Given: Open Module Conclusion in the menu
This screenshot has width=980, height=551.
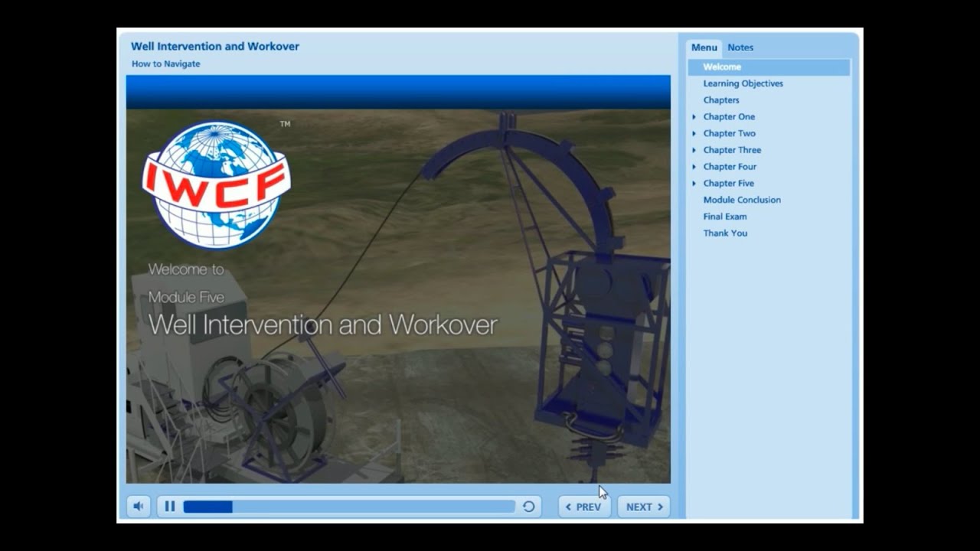Looking at the screenshot, I should (742, 201).
